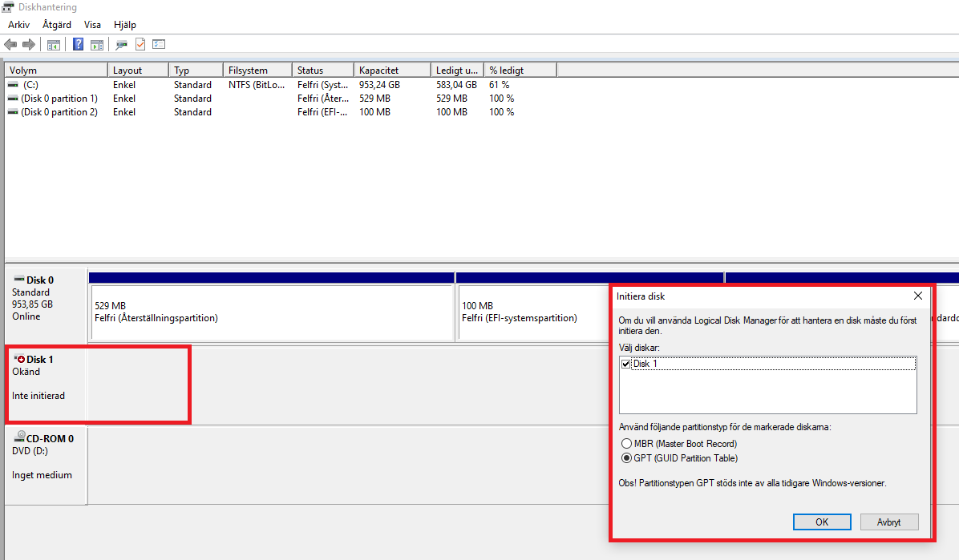Open the Åtgärd menu
Image resolution: width=959 pixels, height=560 pixels.
click(x=57, y=25)
